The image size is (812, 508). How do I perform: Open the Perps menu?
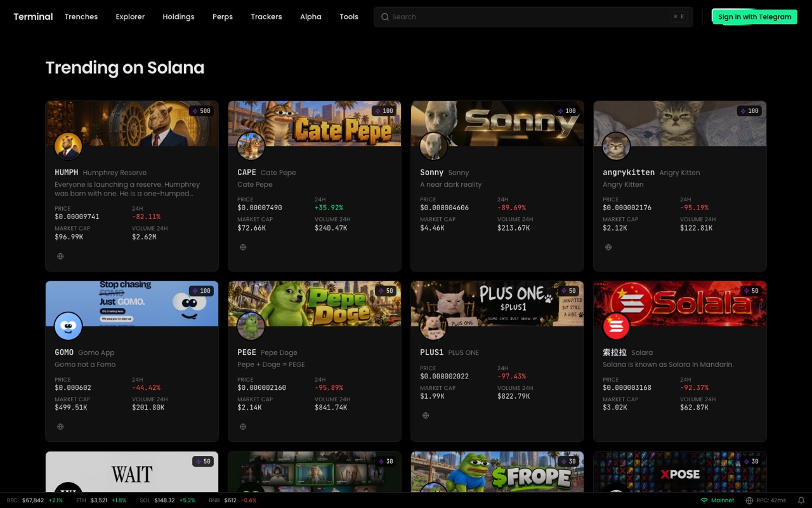click(x=223, y=17)
